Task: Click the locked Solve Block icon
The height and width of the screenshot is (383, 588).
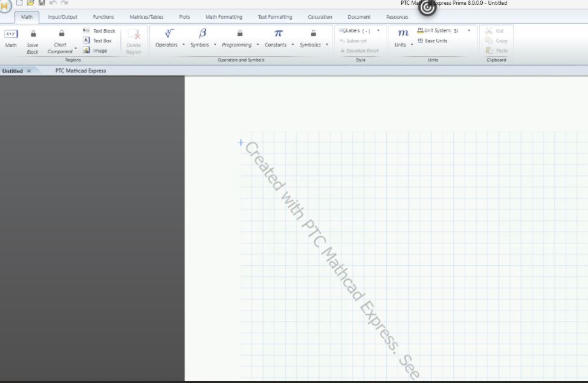Action: tap(33, 34)
